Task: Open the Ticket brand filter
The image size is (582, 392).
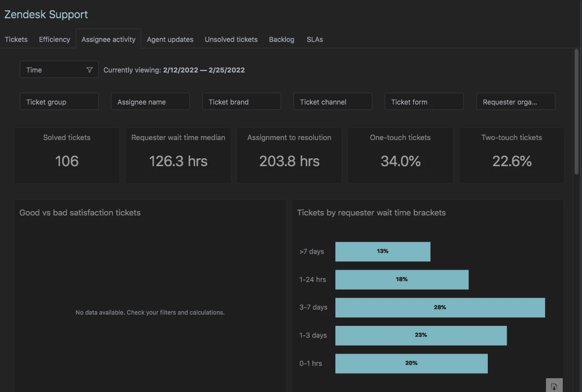Action: tap(242, 102)
